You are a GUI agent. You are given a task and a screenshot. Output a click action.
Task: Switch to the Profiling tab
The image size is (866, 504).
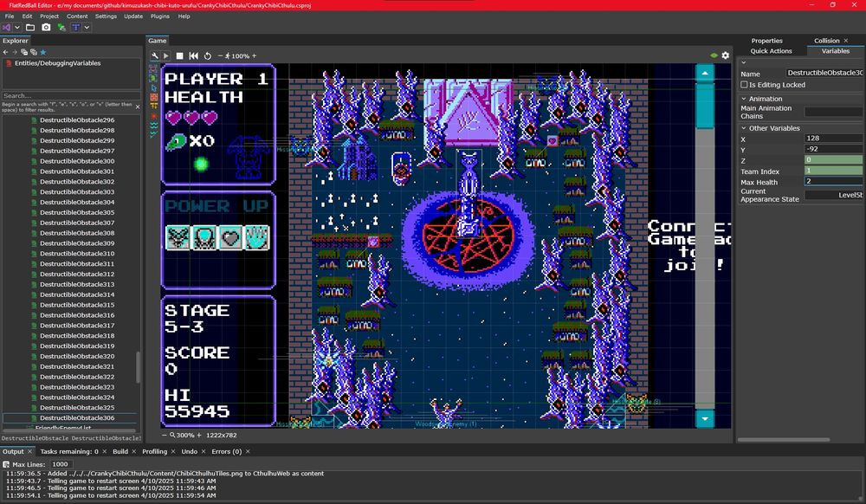[x=155, y=451]
